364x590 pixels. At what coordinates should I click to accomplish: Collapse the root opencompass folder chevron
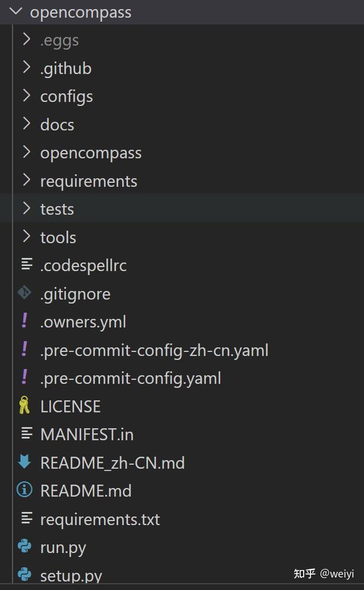(x=16, y=12)
